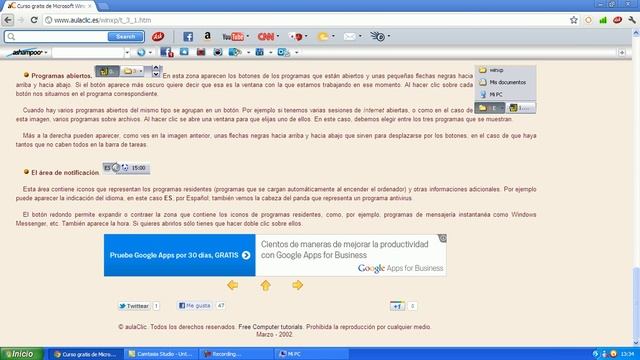Click the spiral eye toolbar icon

click(377, 37)
